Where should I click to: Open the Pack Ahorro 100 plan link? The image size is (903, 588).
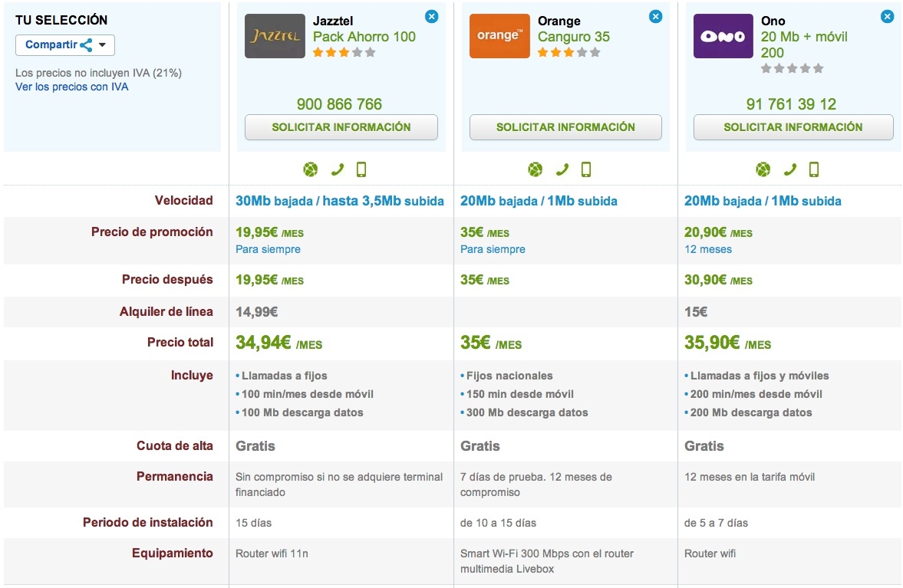(x=364, y=37)
